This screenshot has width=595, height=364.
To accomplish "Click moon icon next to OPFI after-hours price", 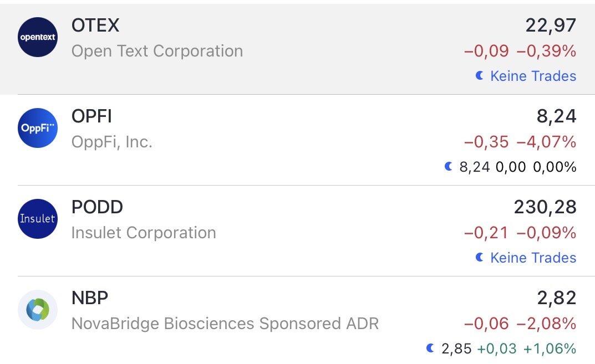I will (449, 167).
